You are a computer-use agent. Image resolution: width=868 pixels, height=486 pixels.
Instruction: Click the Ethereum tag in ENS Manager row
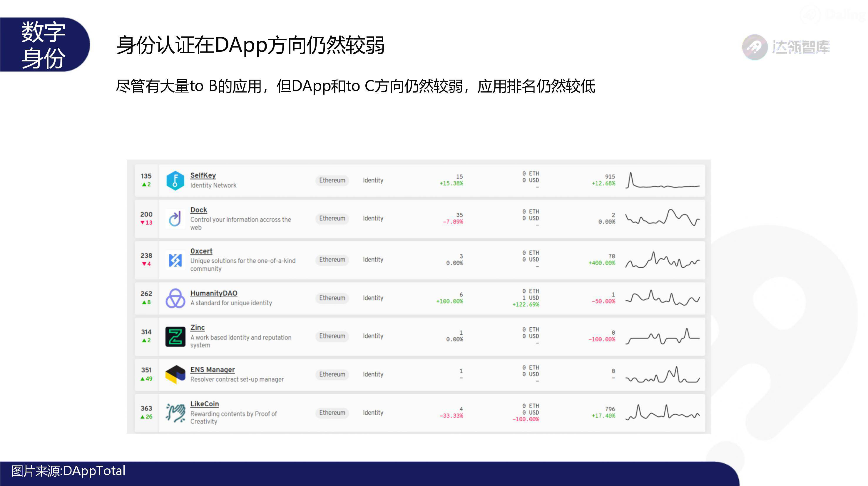tap(332, 375)
